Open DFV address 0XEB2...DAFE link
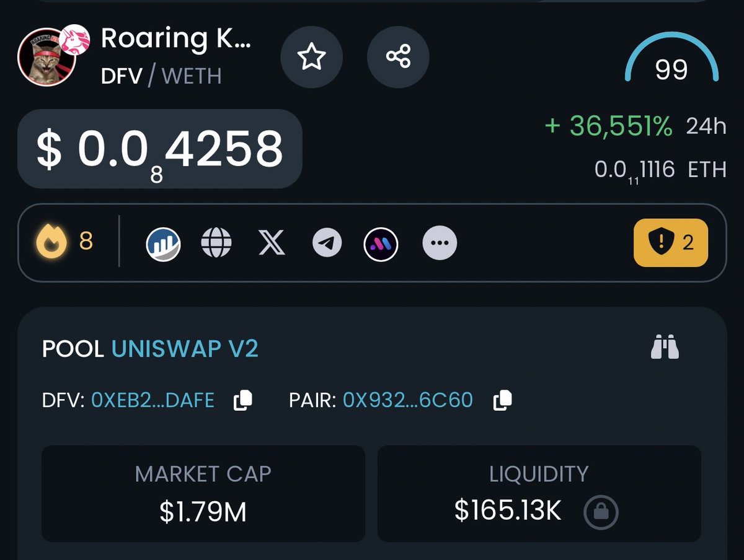 [153, 400]
